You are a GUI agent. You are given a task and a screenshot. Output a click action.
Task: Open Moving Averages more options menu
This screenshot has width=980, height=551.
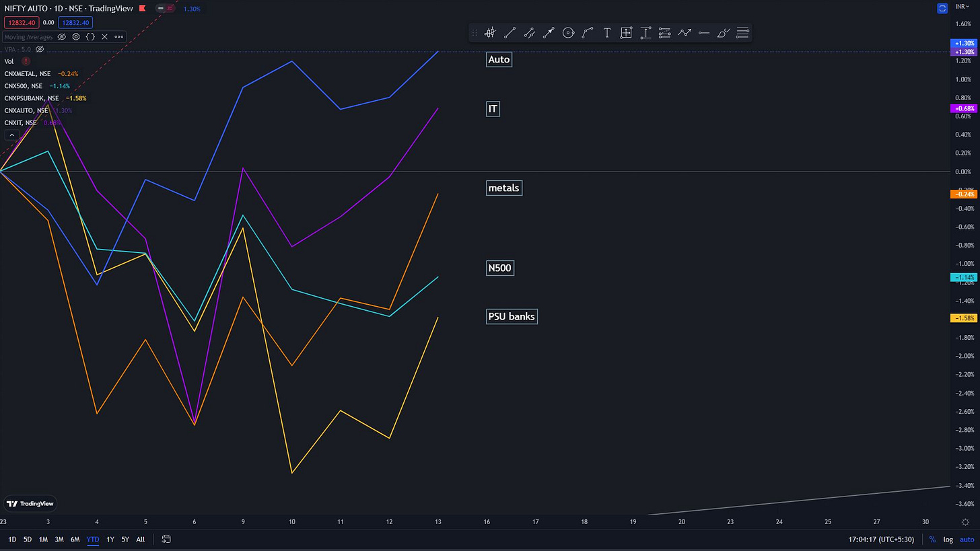click(119, 37)
